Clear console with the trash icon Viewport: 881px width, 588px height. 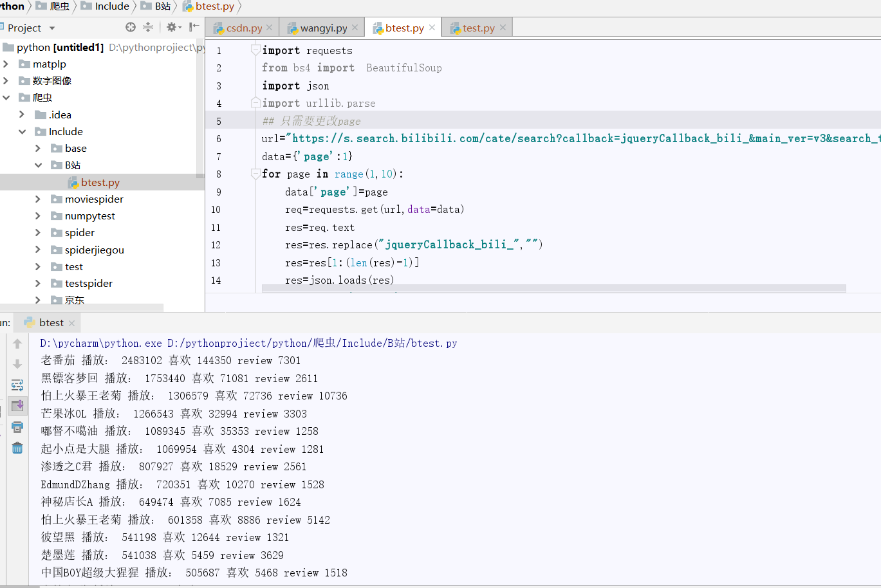tap(17, 448)
